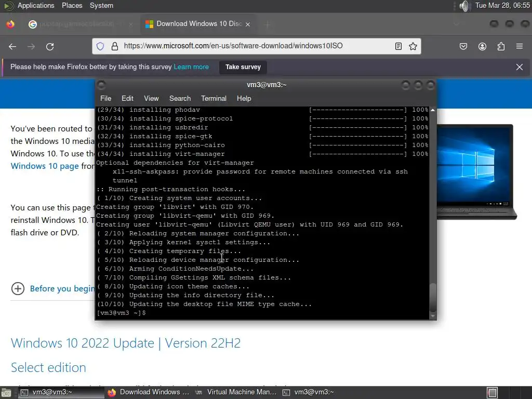
Task: Open the System menu in top panel
Action: click(101, 5)
